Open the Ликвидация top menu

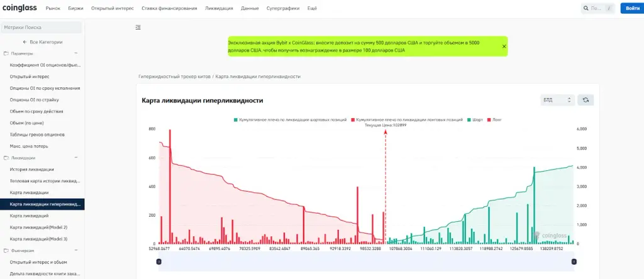click(219, 8)
